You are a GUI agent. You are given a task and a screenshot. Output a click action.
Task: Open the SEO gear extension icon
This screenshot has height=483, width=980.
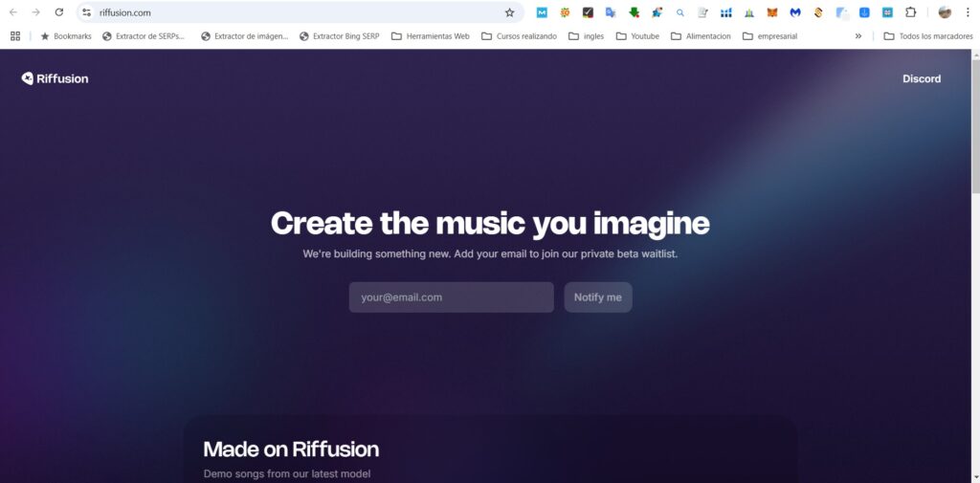(x=565, y=12)
